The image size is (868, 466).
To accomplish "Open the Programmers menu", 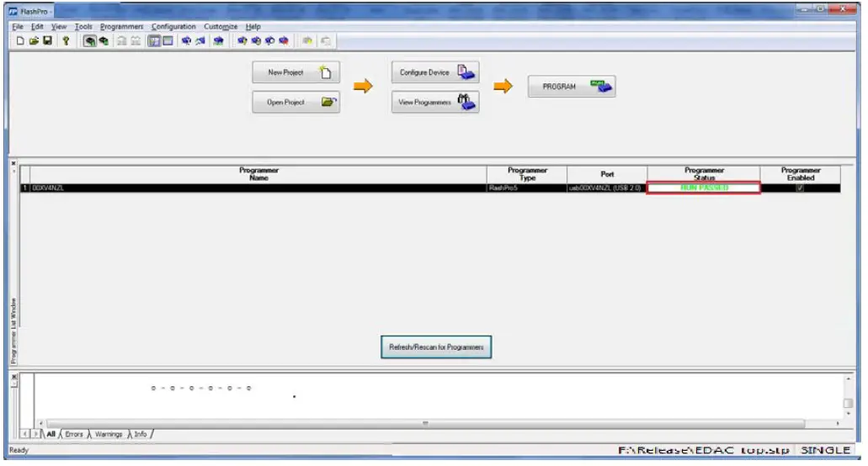I will point(122,27).
